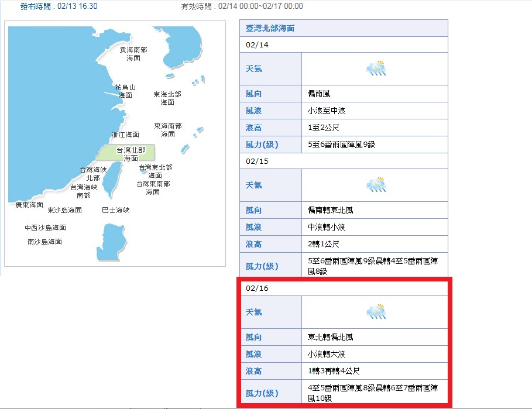Select 東沙島海面 on the map
The image size is (532, 409).
(65, 210)
